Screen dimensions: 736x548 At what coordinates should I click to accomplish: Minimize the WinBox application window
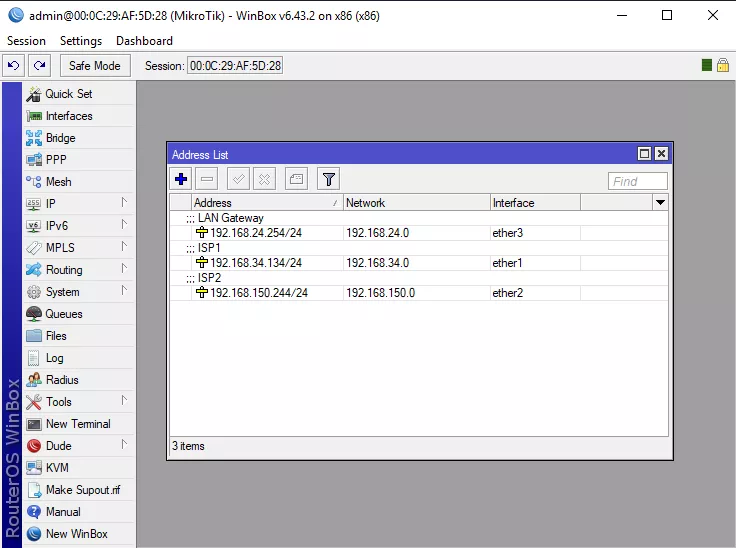pos(622,15)
